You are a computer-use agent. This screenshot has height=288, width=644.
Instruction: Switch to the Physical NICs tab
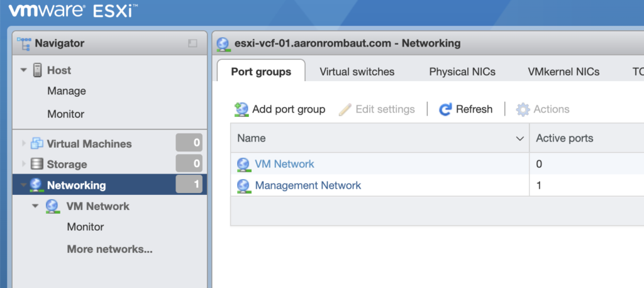coord(462,72)
